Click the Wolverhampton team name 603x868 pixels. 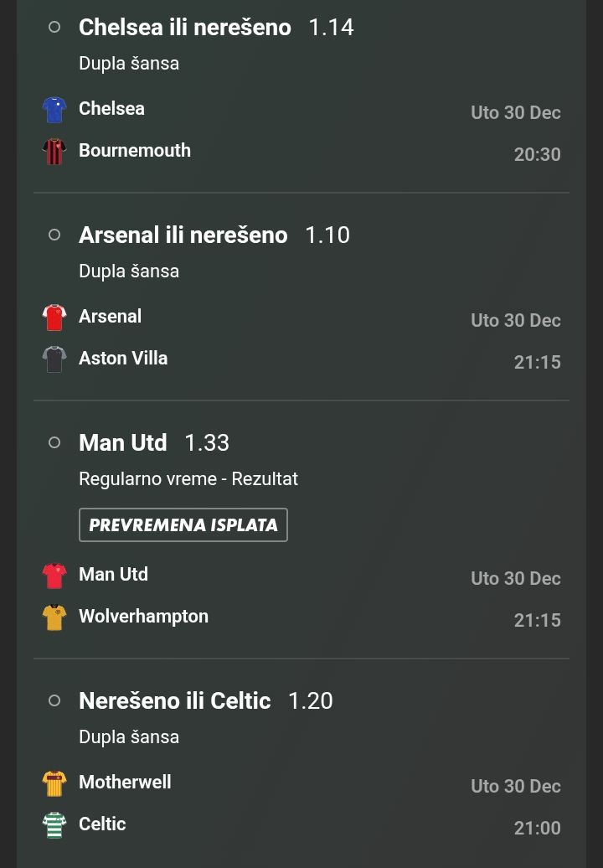tap(143, 617)
